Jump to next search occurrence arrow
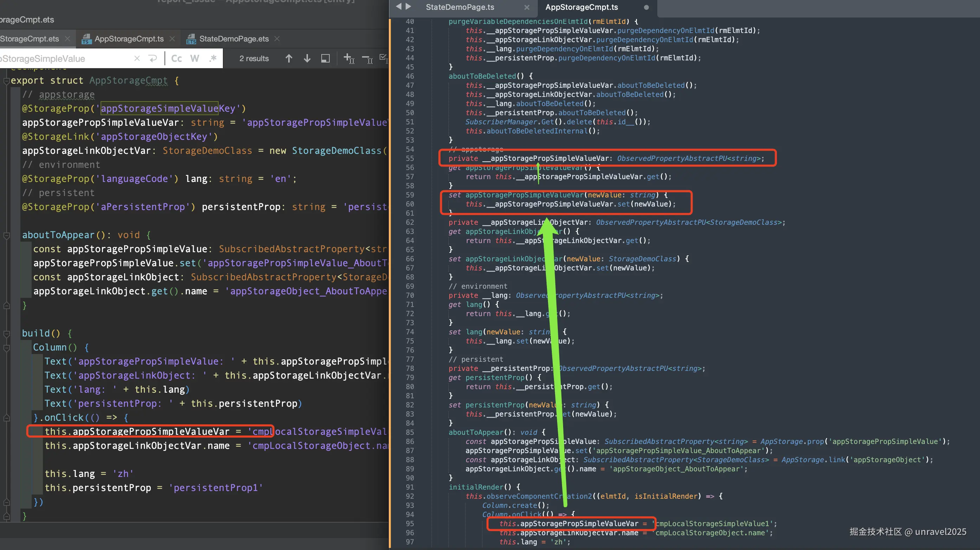 pyautogui.click(x=307, y=59)
